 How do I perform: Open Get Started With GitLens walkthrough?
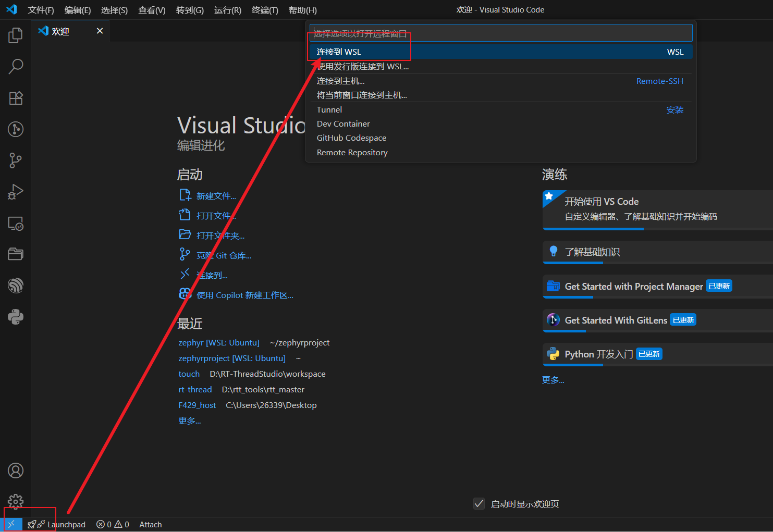point(658,320)
